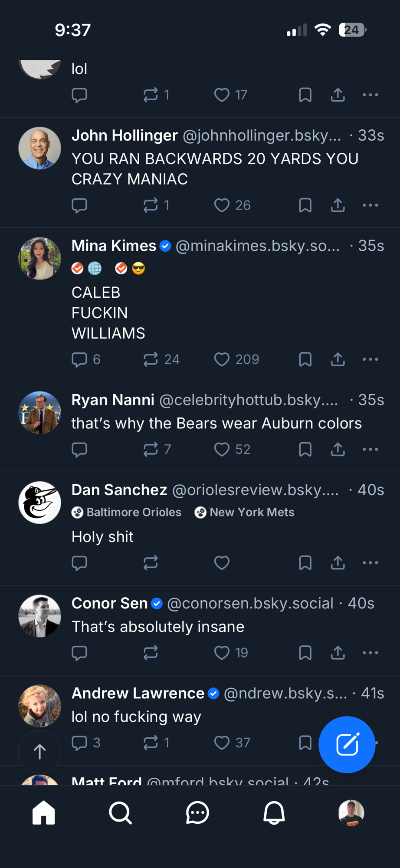Open the Chat messages tab
Screen dimensions: 400x868
click(x=197, y=812)
